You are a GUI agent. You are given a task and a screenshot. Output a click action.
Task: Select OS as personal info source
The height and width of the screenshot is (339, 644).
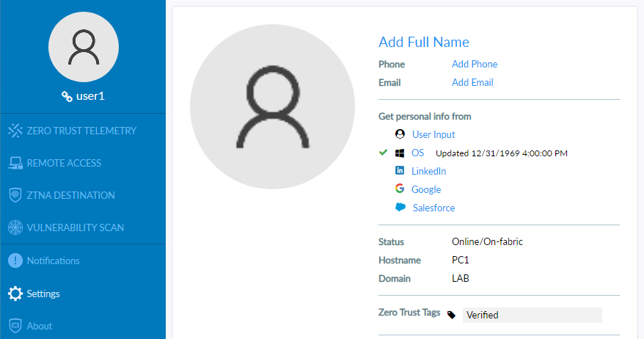pyautogui.click(x=417, y=153)
